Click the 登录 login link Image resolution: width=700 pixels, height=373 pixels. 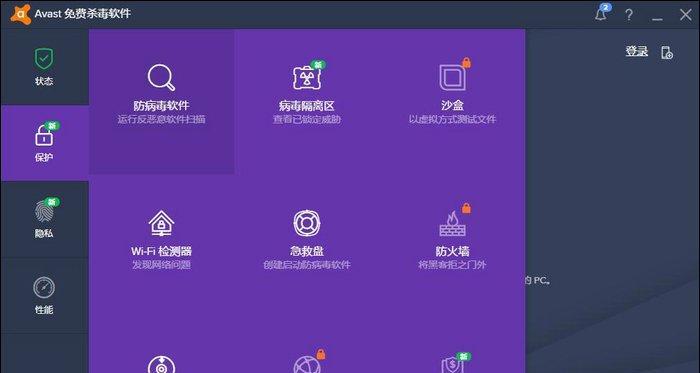click(x=636, y=51)
